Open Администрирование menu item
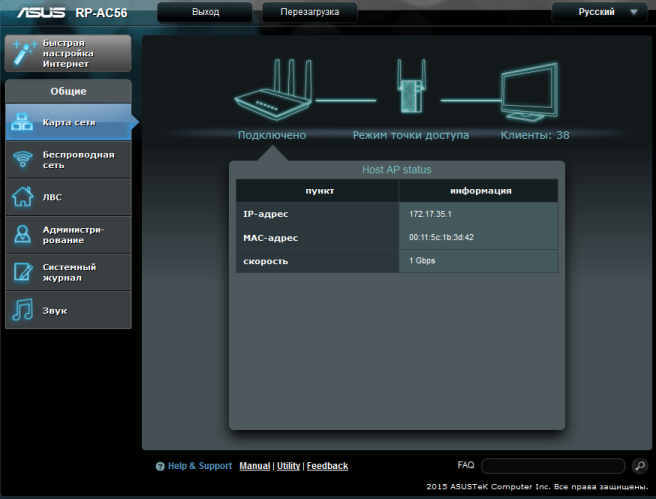Image resolution: width=656 pixels, height=499 pixels. click(69, 235)
